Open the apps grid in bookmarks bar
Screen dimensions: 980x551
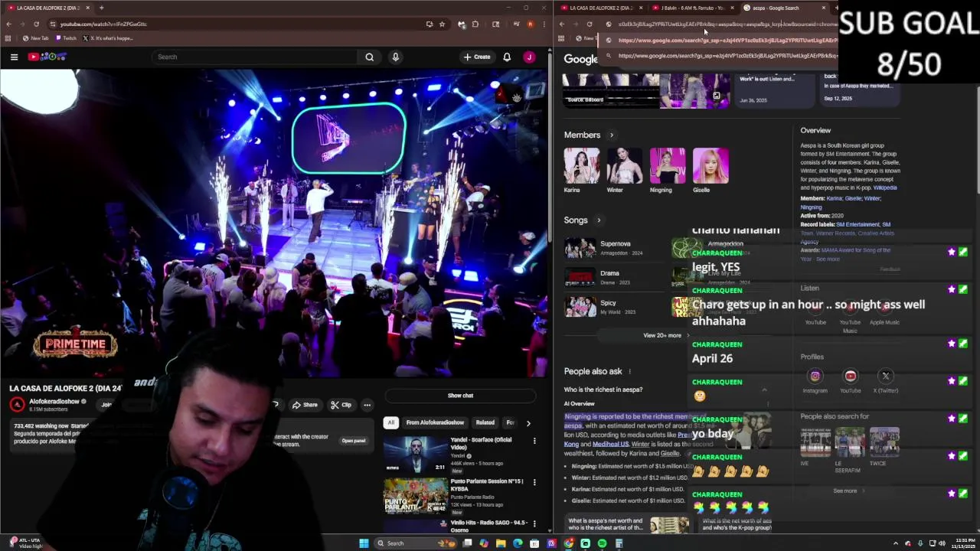point(8,38)
